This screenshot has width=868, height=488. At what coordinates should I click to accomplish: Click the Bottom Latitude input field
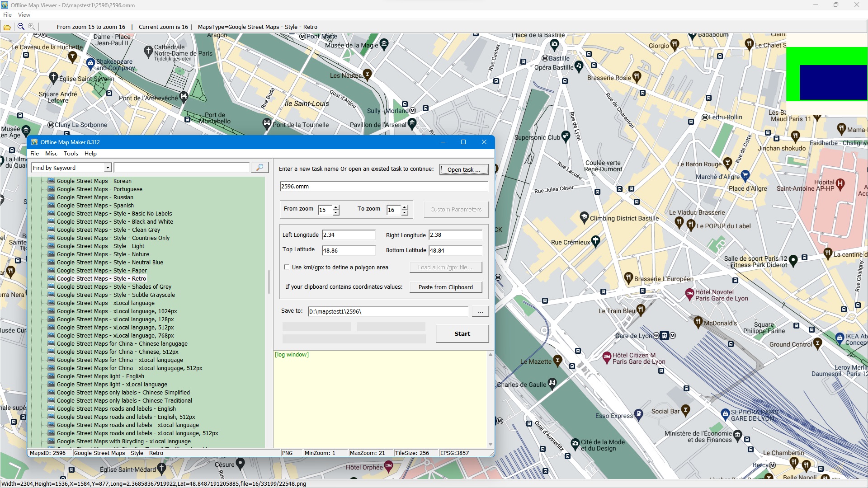[x=455, y=250]
